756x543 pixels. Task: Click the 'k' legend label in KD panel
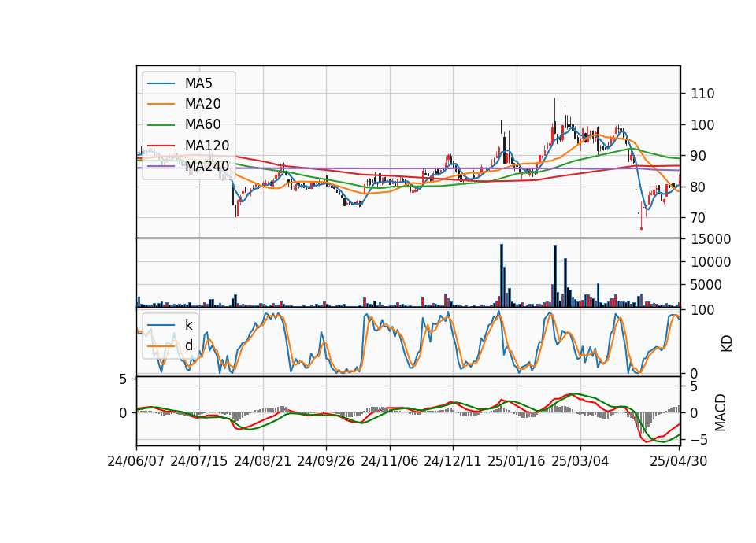pyautogui.click(x=188, y=324)
